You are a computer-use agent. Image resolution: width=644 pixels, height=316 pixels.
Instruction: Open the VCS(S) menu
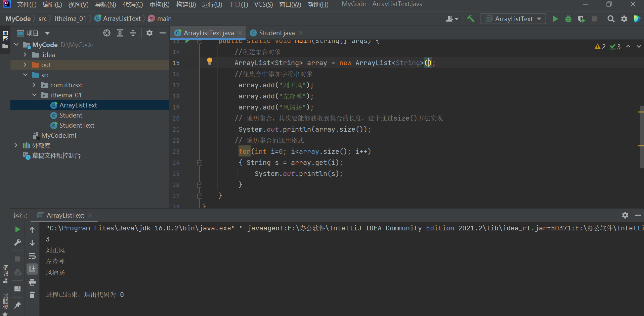click(x=263, y=4)
